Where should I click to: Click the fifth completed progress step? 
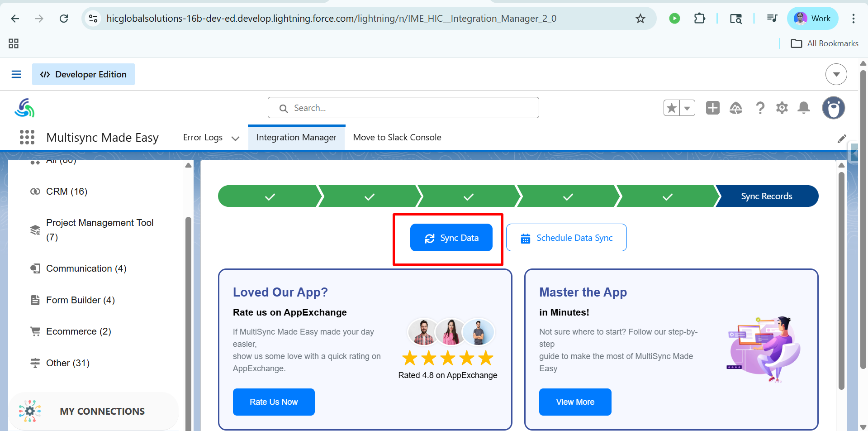click(x=668, y=196)
